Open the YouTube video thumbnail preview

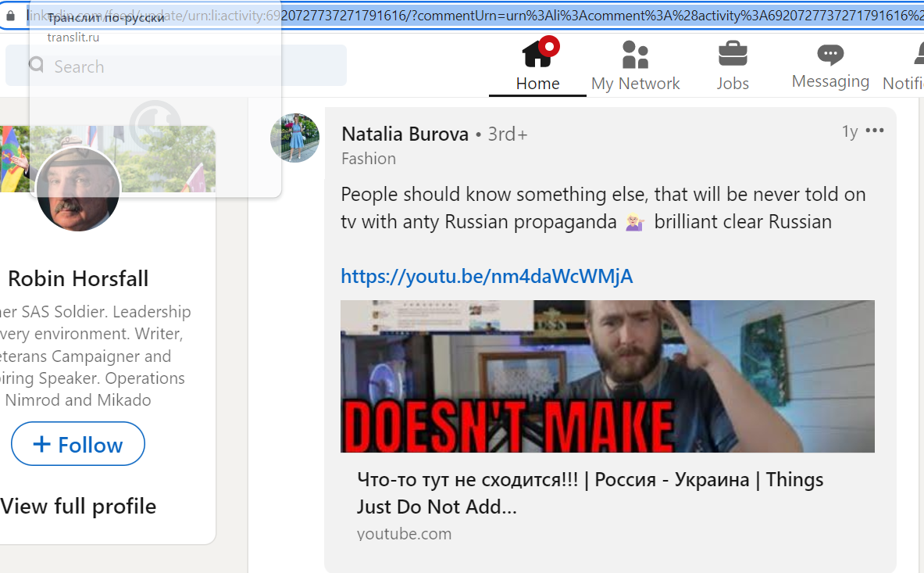click(608, 377)
